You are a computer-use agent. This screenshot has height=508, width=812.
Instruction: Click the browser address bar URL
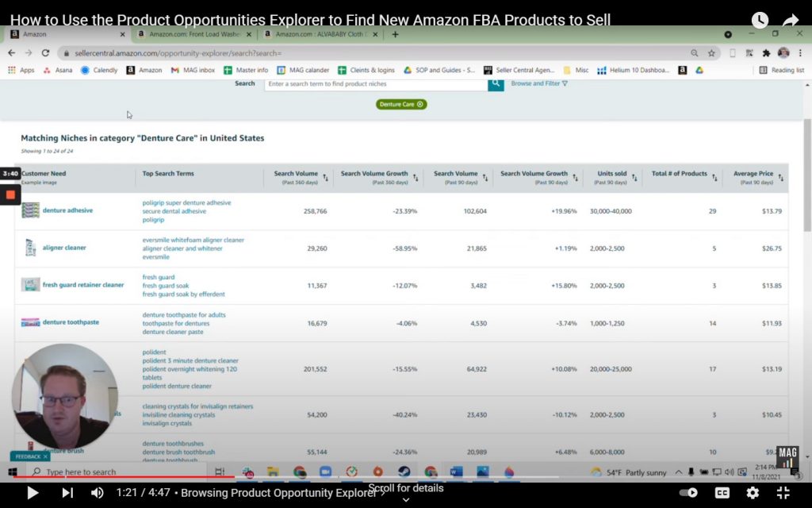(x=178, y=53)
